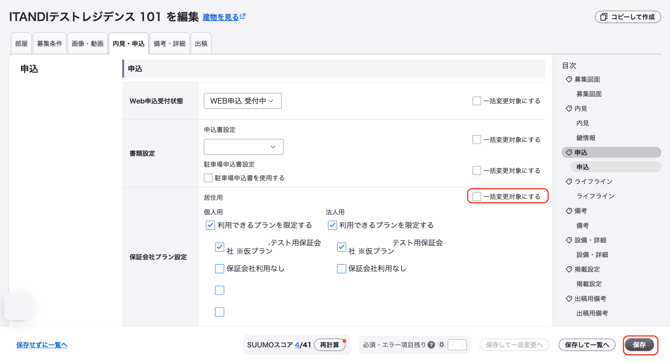
Task: Click the 保存して一覧へ button
Action: point(587,345)
